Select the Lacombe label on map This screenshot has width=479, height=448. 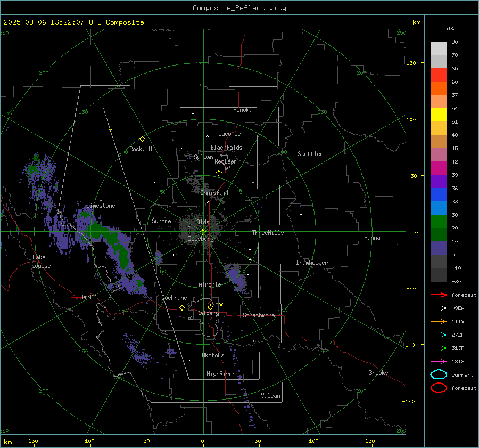tap(229, 134)
